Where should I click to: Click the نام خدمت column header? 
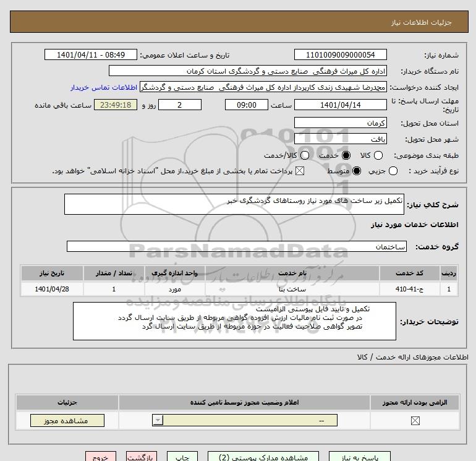[x=292, y=273]
